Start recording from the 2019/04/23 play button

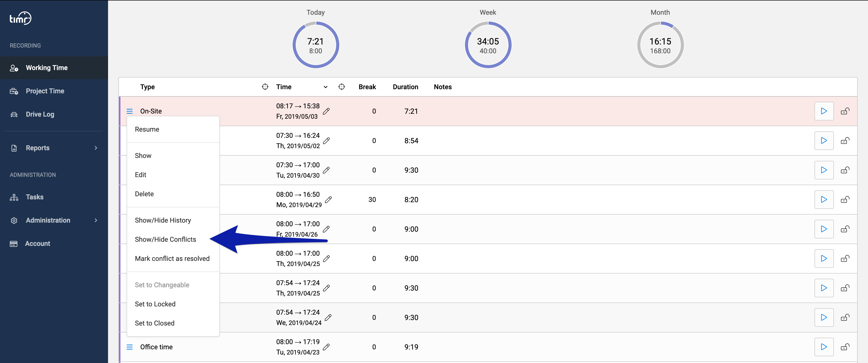pyautogui.click(x=824, y=347)
